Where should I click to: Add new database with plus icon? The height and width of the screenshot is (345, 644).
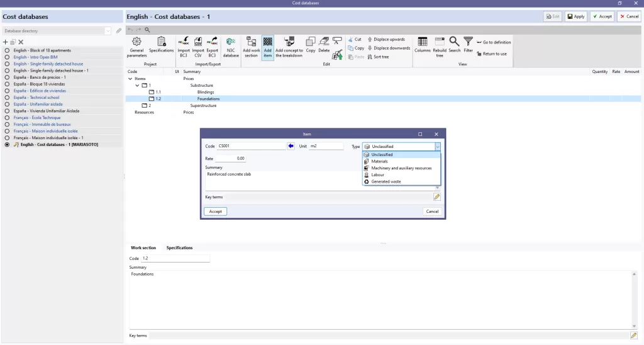pos(5,42)
